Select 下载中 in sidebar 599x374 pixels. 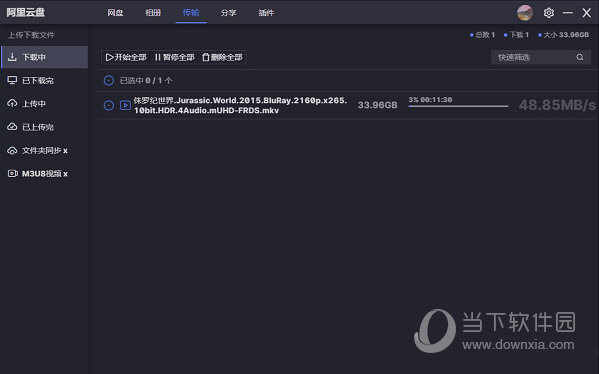click(x=45, y=57)
